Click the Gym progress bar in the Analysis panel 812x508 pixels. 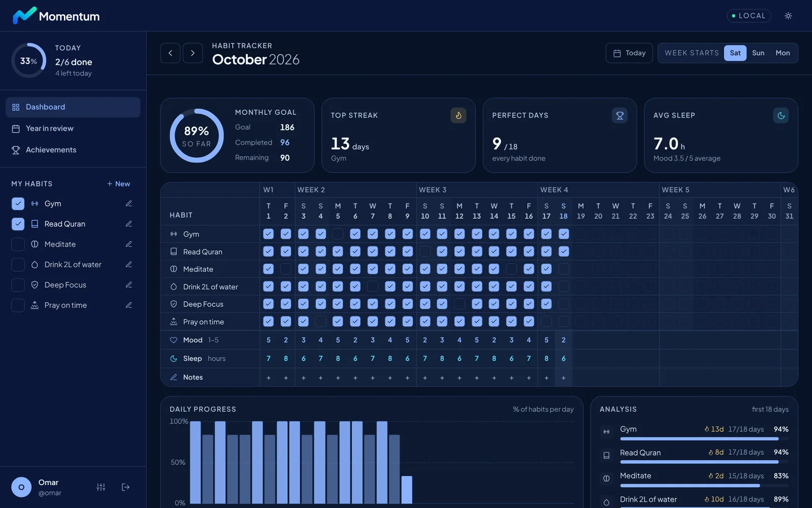704,439
